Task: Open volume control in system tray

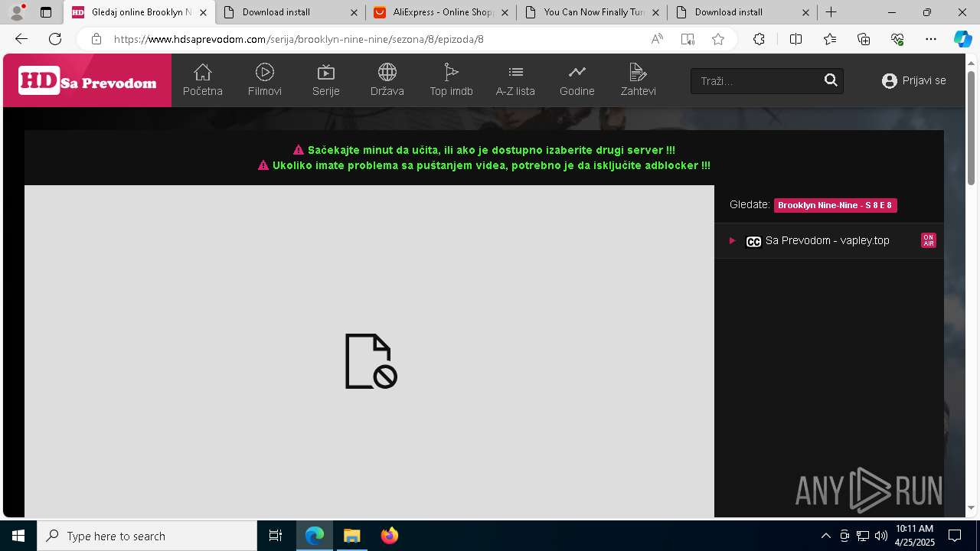Action: (x=880, y=536)
